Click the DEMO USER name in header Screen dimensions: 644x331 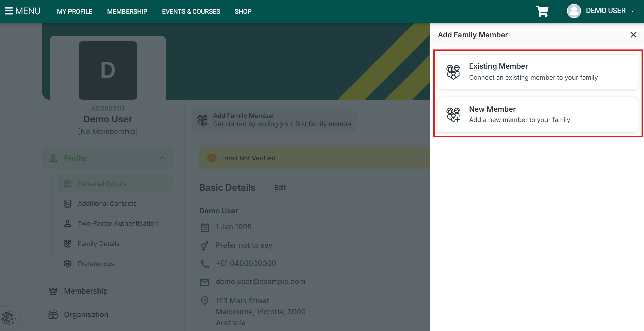[x=606, y=11]
